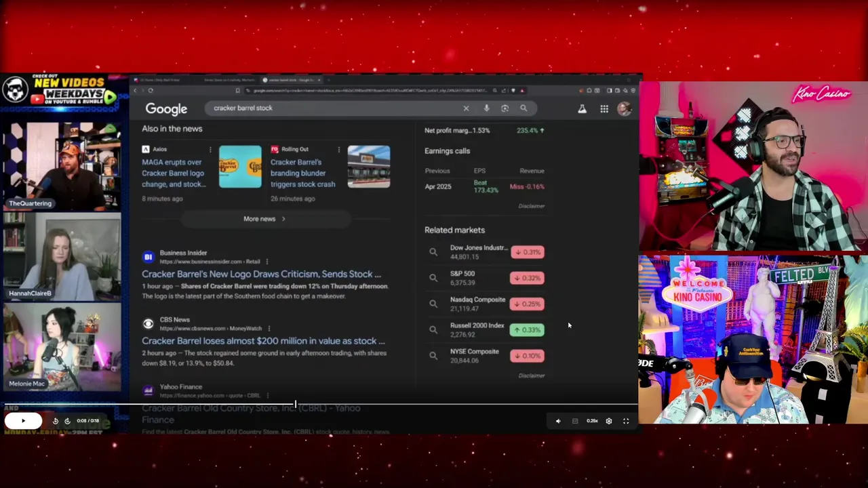Search icon next to Nasdaq Composite
The width and height of the screenshot is (868, 488).
click(x=433, y=304)
